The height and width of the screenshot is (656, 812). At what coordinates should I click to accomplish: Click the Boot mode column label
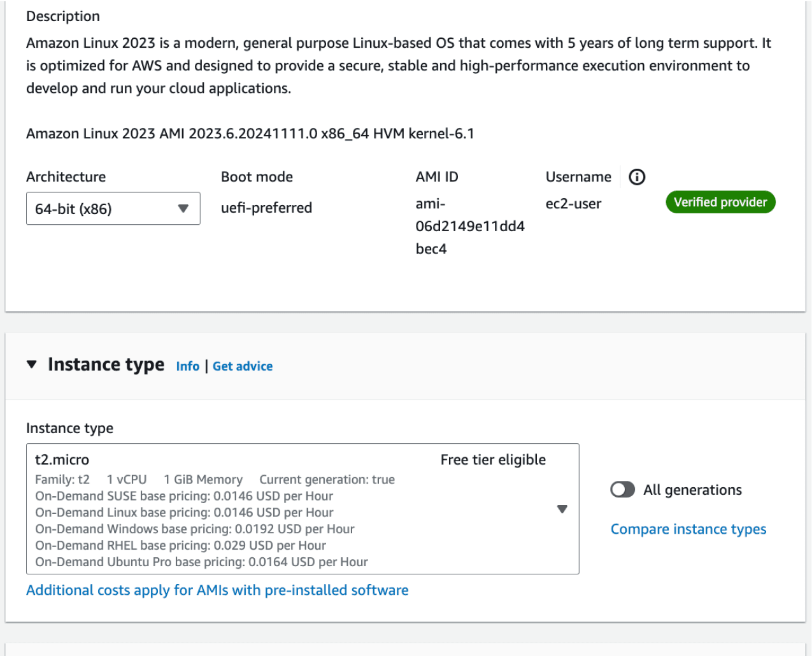[x=257, y=177]
